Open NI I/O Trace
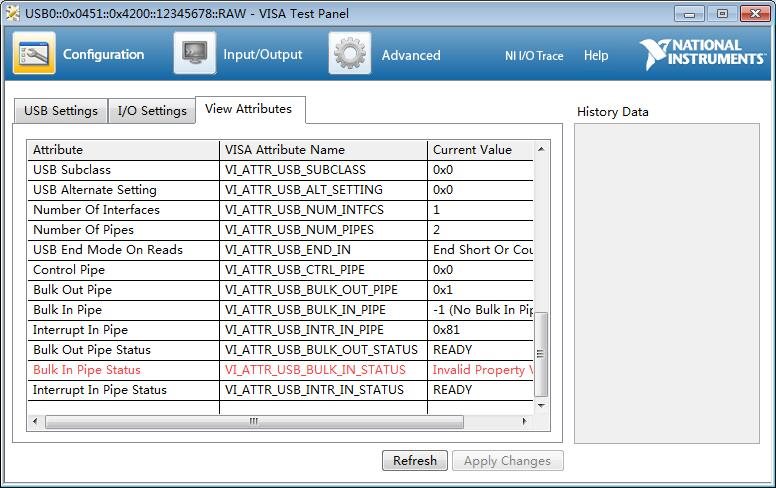This screenshot has height=488, width=776. coord(534,56)
